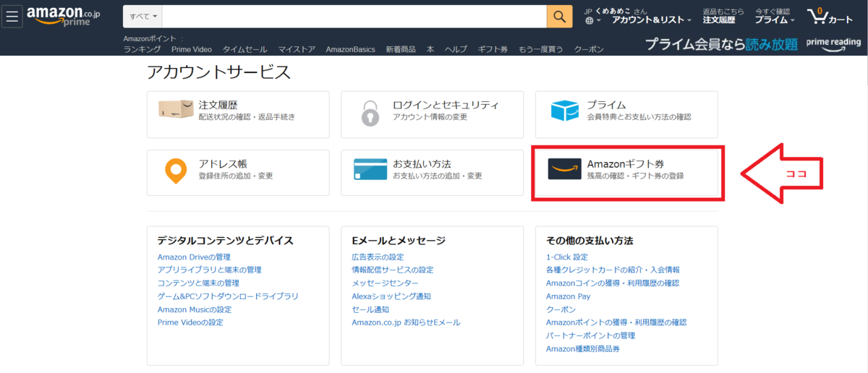Click the padlock icon for ログインとセキュリティ
The height and width of the screenshot is (373, 868).
pyautogui.click(x=370, y=113)
